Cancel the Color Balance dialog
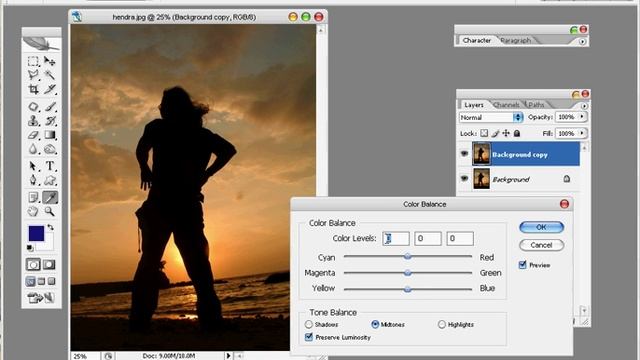 (542, 245)
